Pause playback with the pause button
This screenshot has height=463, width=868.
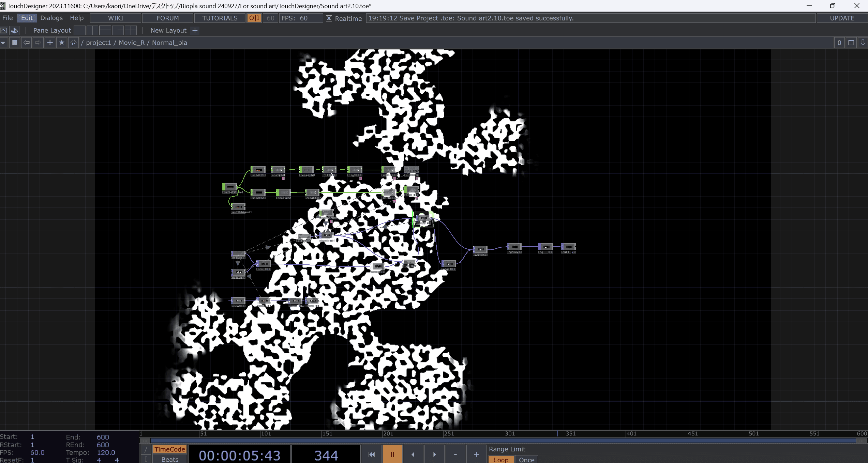click(x=392, y=454)
